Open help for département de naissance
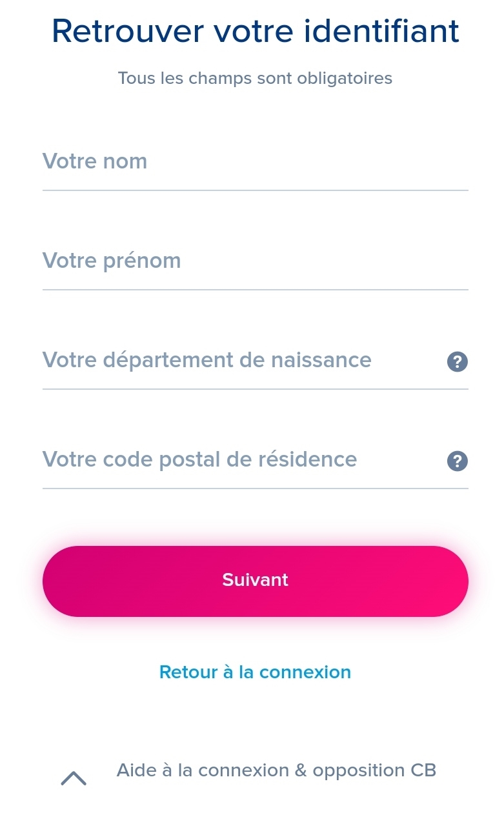 click(457, 361)
